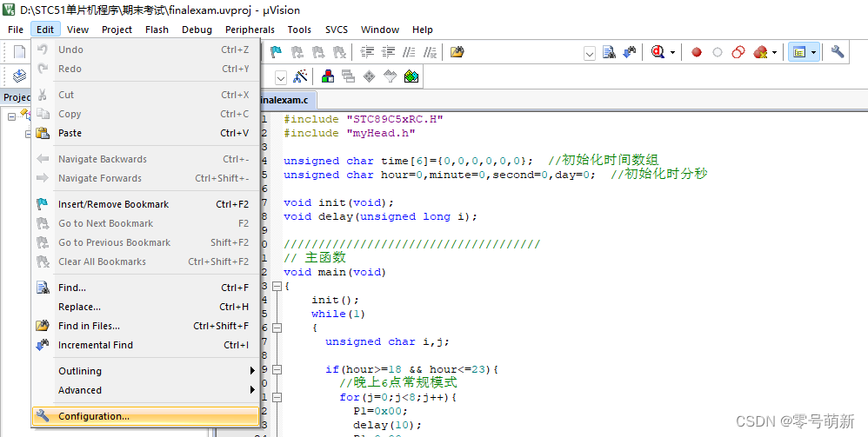Choose Incremental Find menu entry
The height and width of the screenshot is (437, 868).
pos(145,345)
